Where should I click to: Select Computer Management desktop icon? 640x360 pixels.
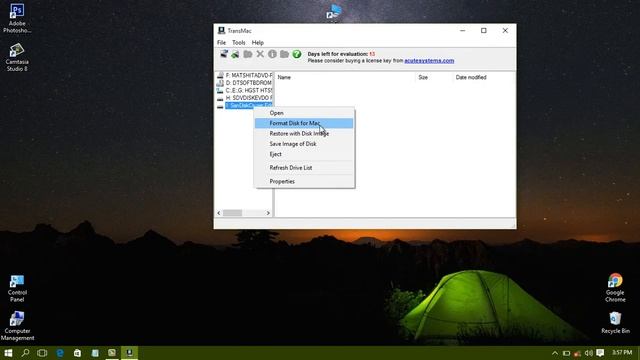coord(17,326)
